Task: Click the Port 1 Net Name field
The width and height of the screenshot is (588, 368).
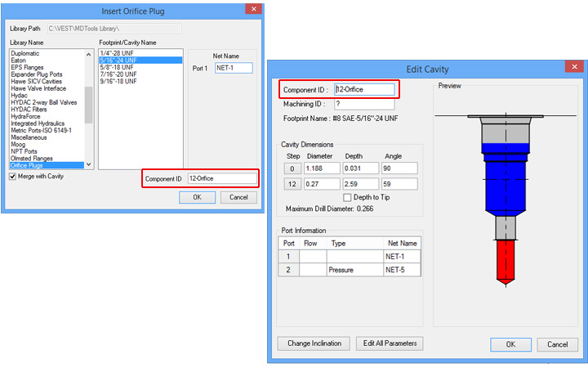Action: click(x=234, y=68)
